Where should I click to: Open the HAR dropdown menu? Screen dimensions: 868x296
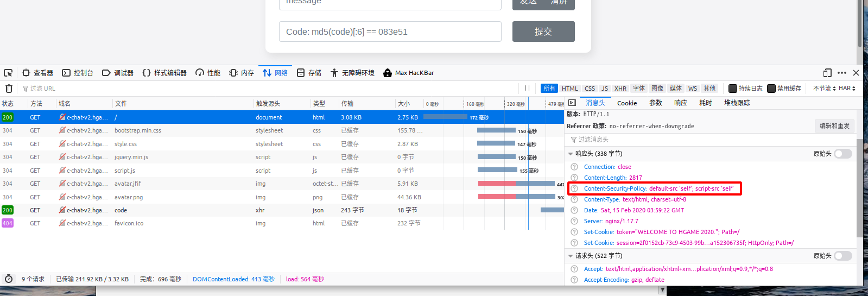847,89
